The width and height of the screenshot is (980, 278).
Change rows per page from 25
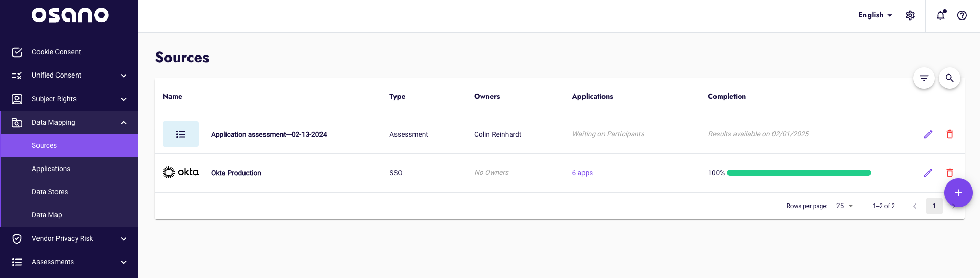click(844, 206)
